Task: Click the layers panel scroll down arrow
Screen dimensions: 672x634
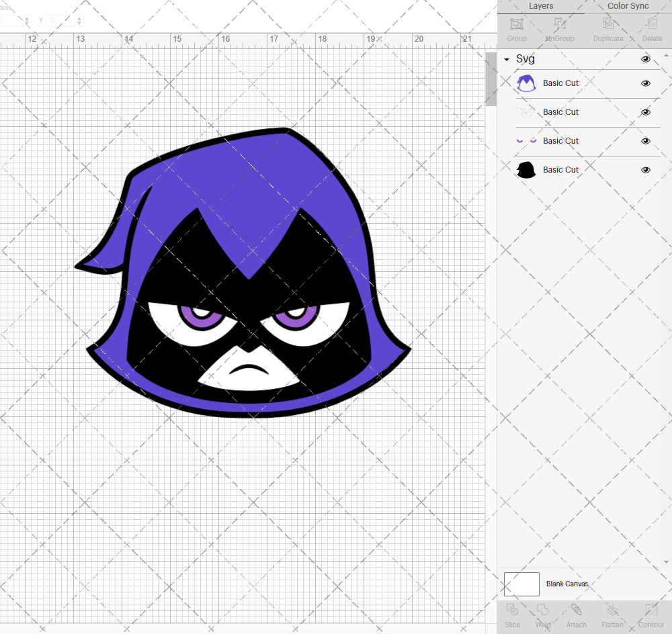Action: [x=665, y=562]
